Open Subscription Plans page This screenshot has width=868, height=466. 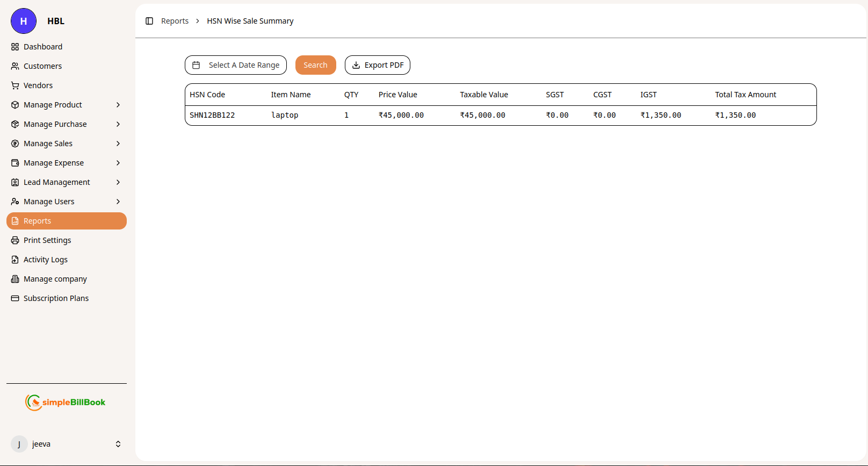click(56, 298)
